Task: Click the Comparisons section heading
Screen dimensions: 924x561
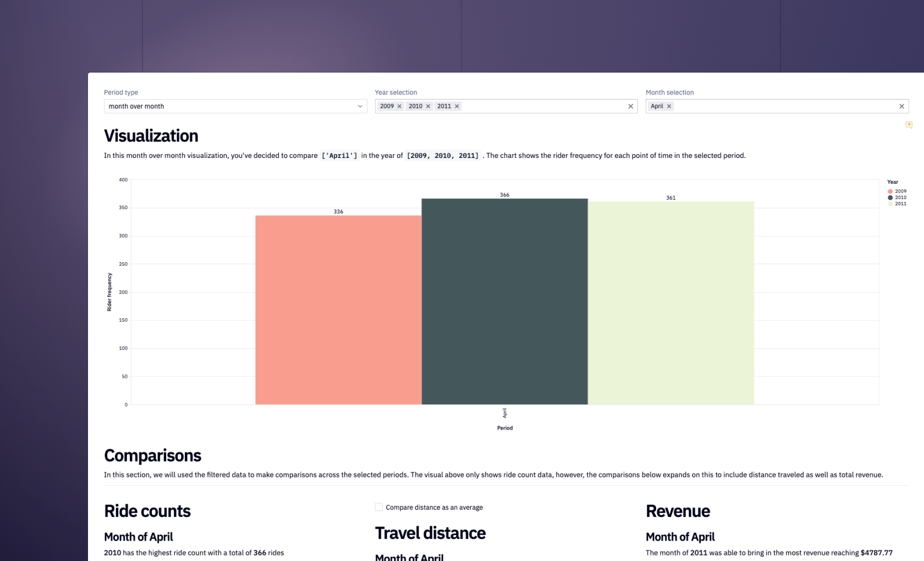Action: [x=152, y=455]
